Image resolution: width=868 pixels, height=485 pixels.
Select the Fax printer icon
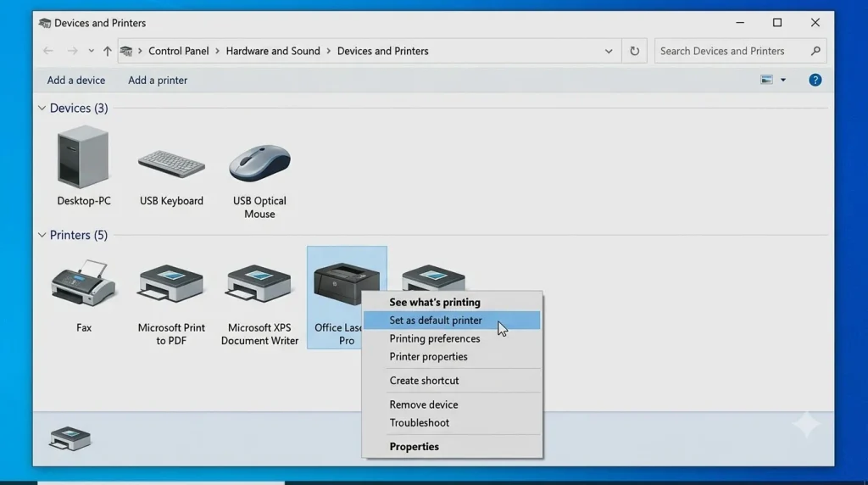coord(84,283)
